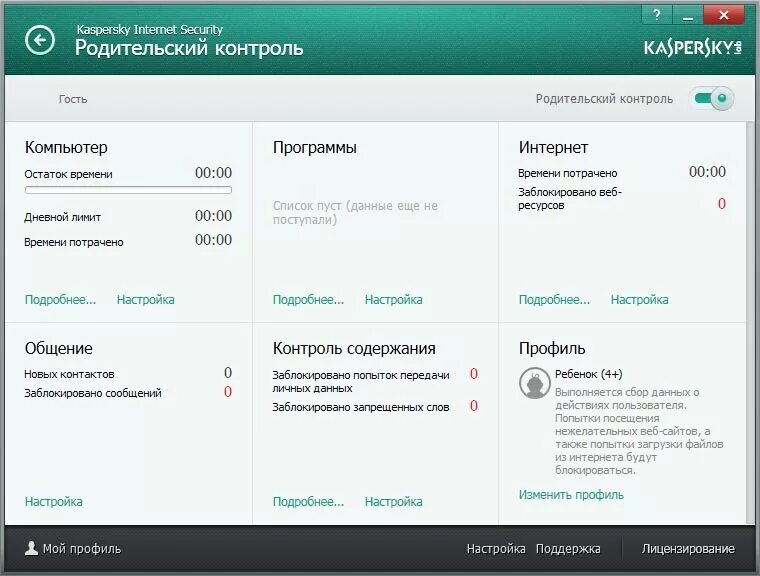This screenshot has height=576, width=760.
Task: Click the Программы section heading
Action: [x=315, y=147]
